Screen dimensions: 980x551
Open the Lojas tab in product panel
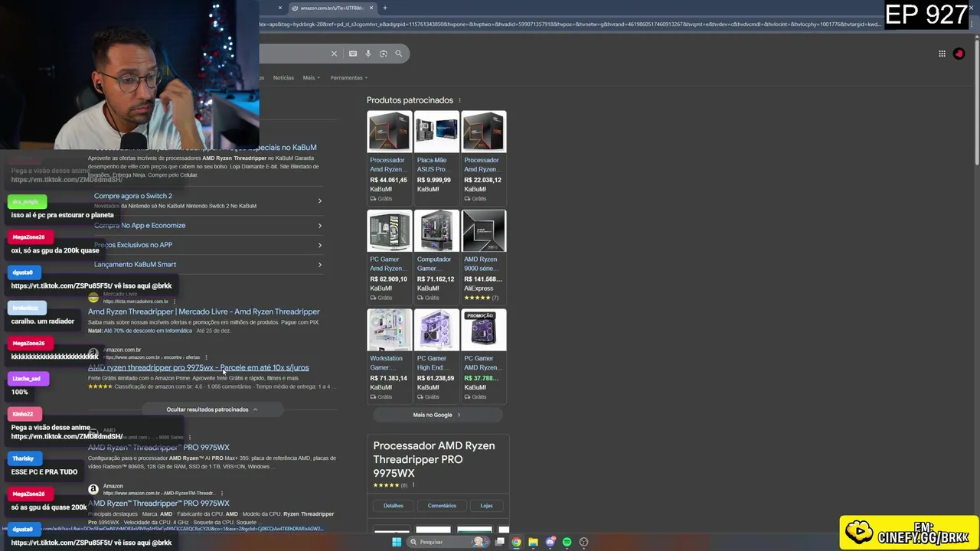click(x=486, y=506)
